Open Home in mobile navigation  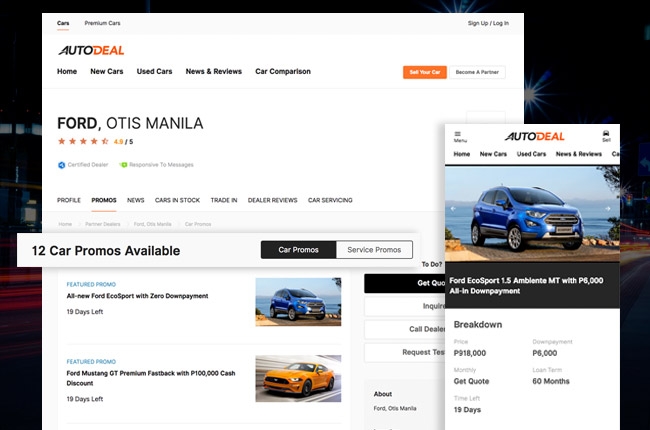point(461,154)
